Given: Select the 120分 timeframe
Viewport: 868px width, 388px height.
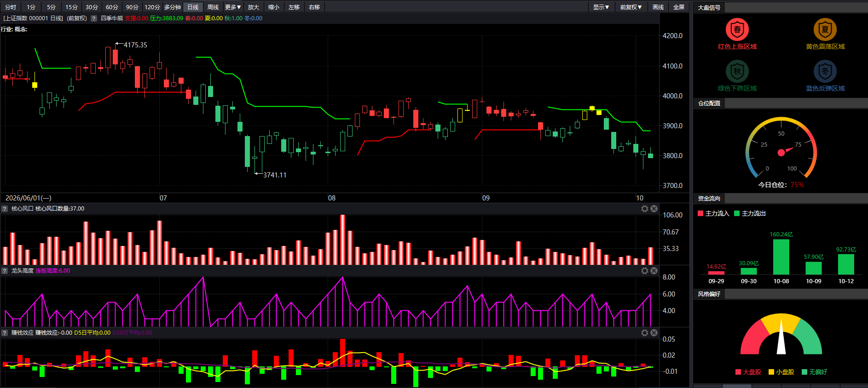Looking at the screenshot, I should (x=152, y=7).
